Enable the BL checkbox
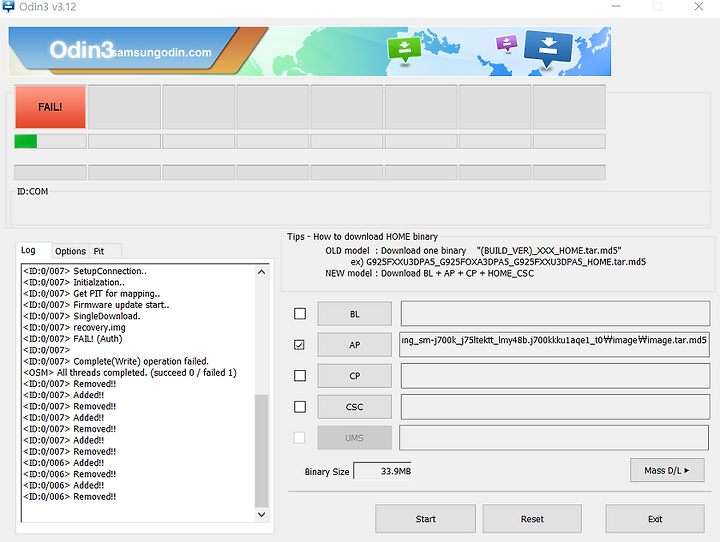The image size is (720, 542). pyautogui.click(x=300, y=314)
